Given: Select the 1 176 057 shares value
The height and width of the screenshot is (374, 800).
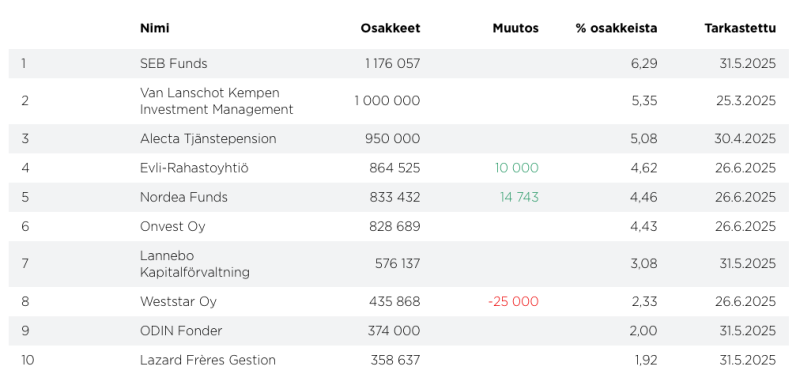Looking at the screenshot, I should pyautogui.click(x=393, y=64).
